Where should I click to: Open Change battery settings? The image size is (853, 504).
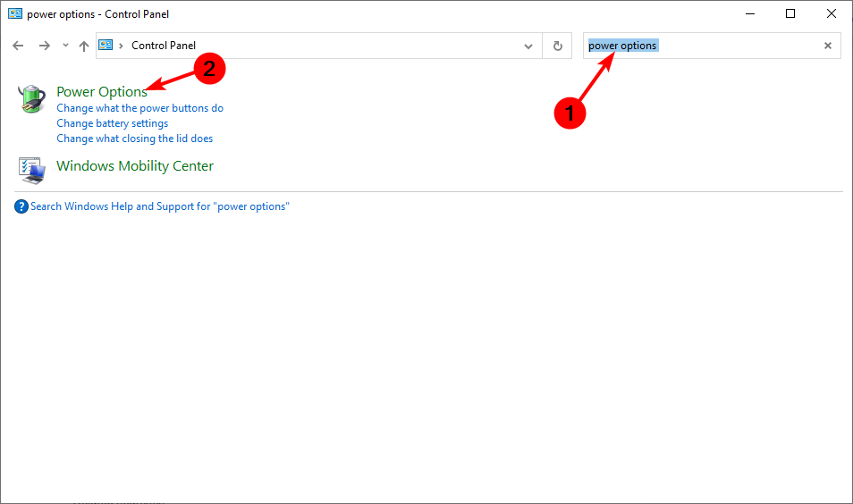[x=112, y=123]
